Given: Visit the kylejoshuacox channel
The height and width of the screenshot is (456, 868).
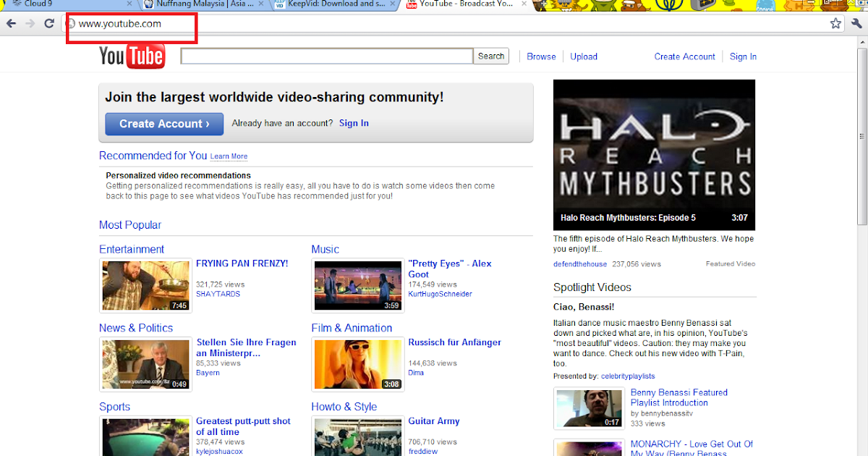Looking at the screenshot, I should [x=219, y=451].
